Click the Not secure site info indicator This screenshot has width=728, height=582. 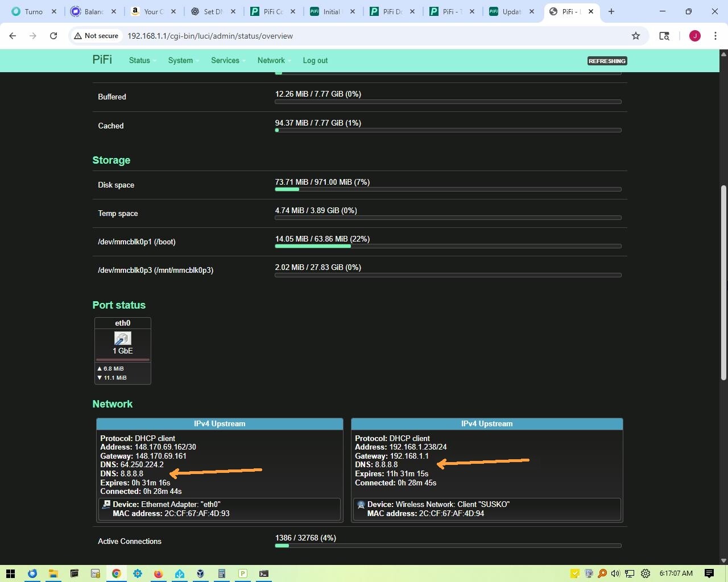pyautogui.click(x=96, y=36)
